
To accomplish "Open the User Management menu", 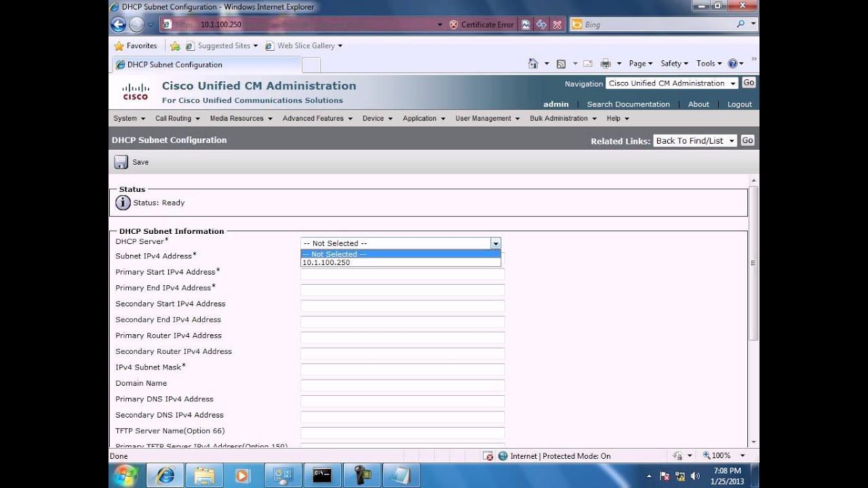I will [488, 118].
